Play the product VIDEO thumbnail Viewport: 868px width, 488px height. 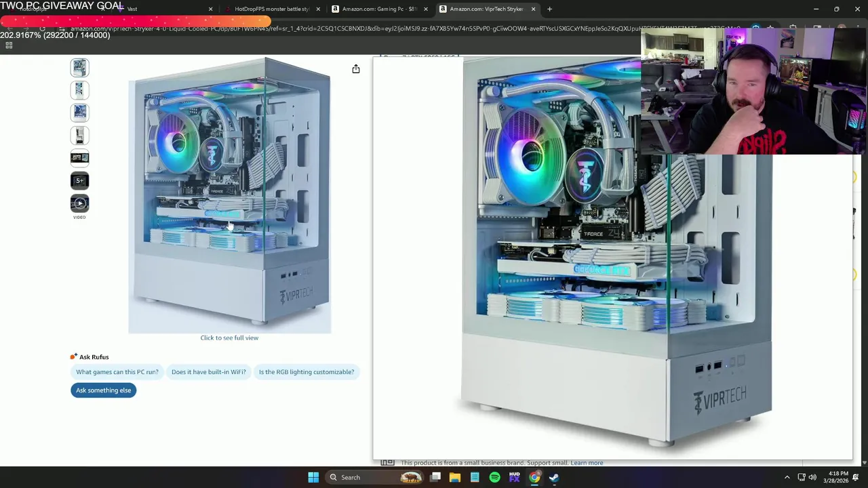point(79,203)
